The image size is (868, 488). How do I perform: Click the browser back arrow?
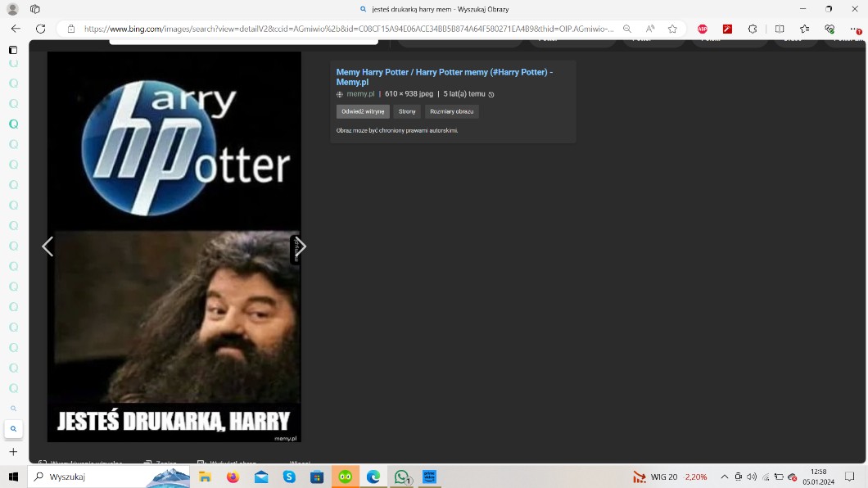(x=16, y=29)
